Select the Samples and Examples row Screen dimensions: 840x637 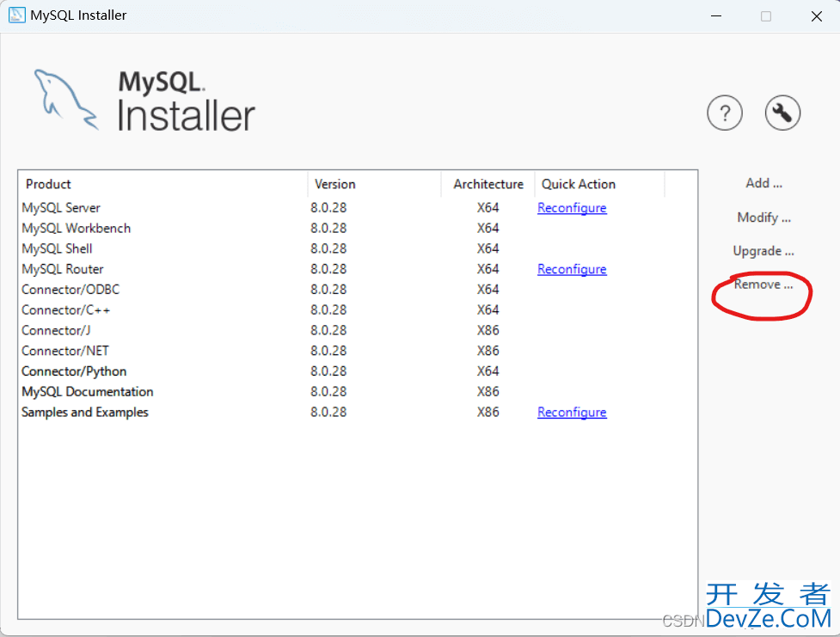click(358, 412)
